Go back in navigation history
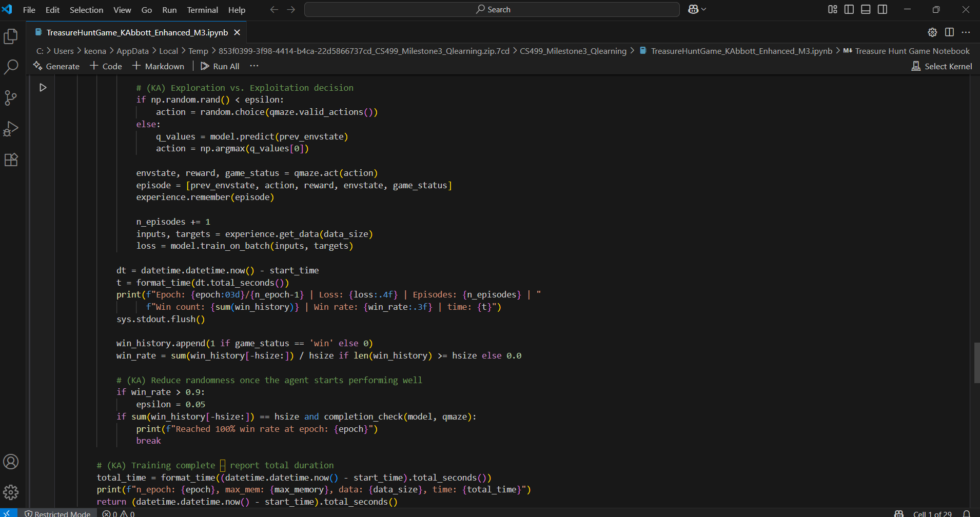 [x=274, y=10]
